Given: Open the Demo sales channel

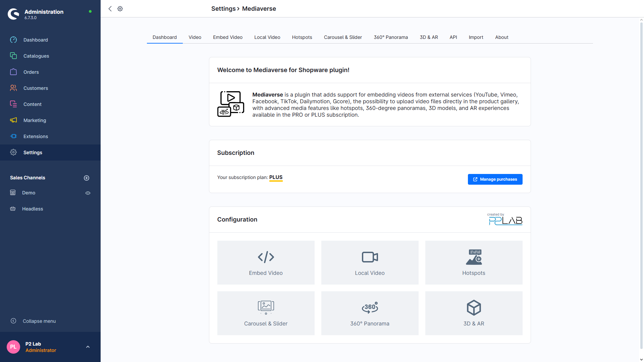Looking at the screenshot, I should pos(29,193).
